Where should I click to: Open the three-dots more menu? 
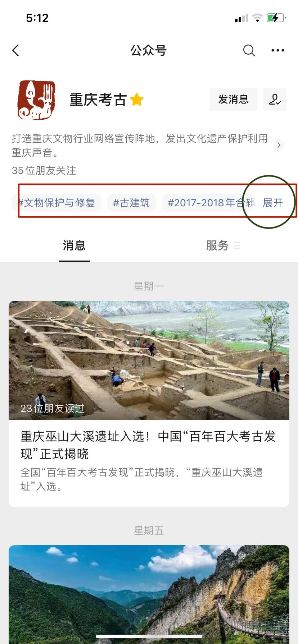[x=277, y=51]
